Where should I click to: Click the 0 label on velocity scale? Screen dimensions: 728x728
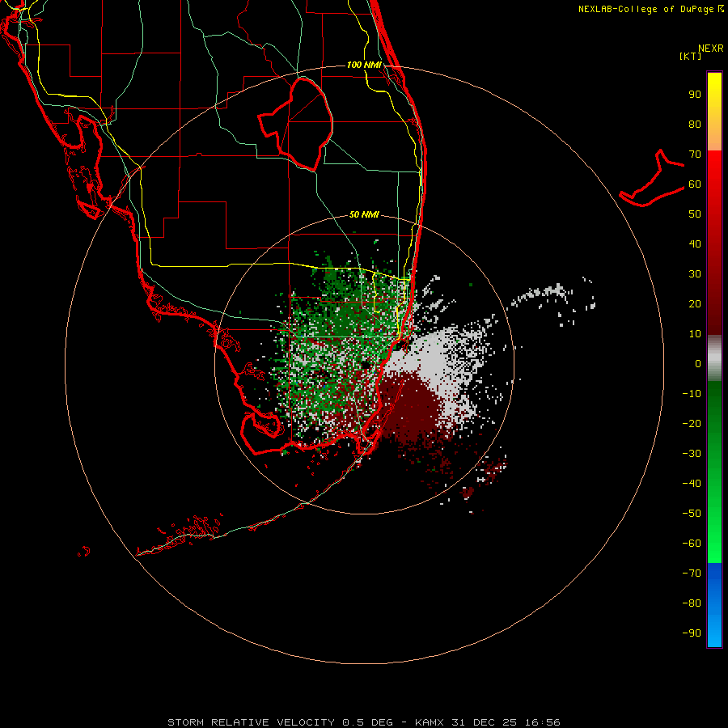698,363
